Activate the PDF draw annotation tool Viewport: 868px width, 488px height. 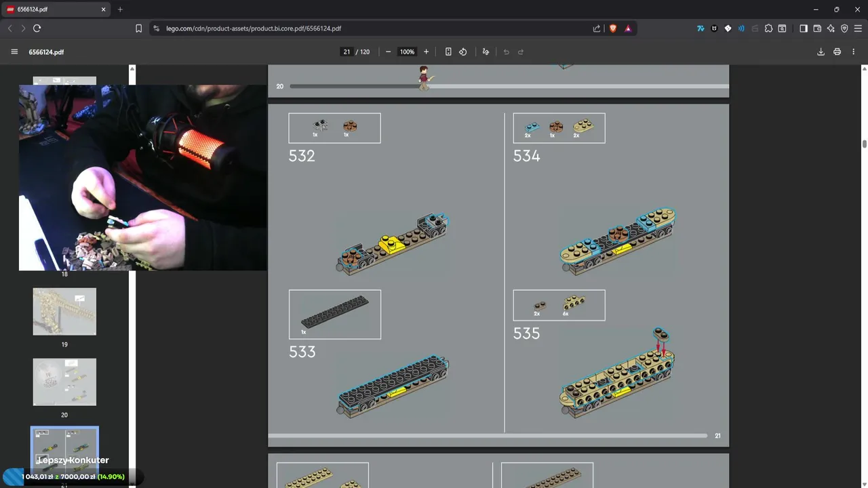(x=486, y=52)
